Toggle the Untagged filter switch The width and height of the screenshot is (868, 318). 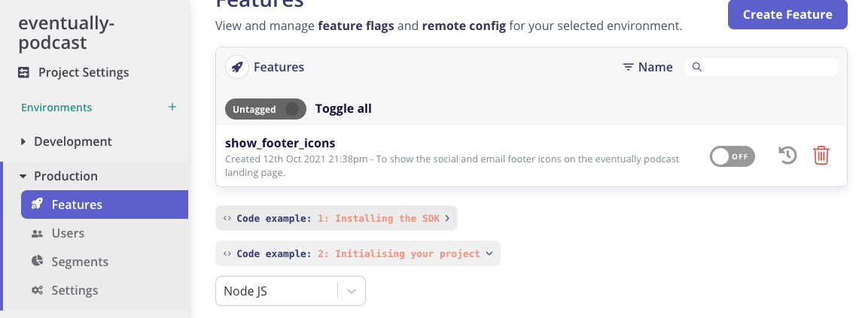click(266, 109)
